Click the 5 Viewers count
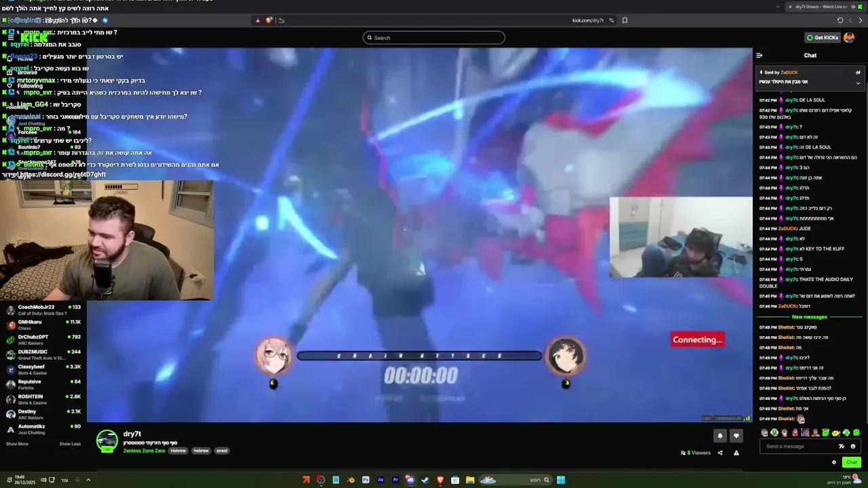Screen dimensions: 868x488 click(696, 453)
